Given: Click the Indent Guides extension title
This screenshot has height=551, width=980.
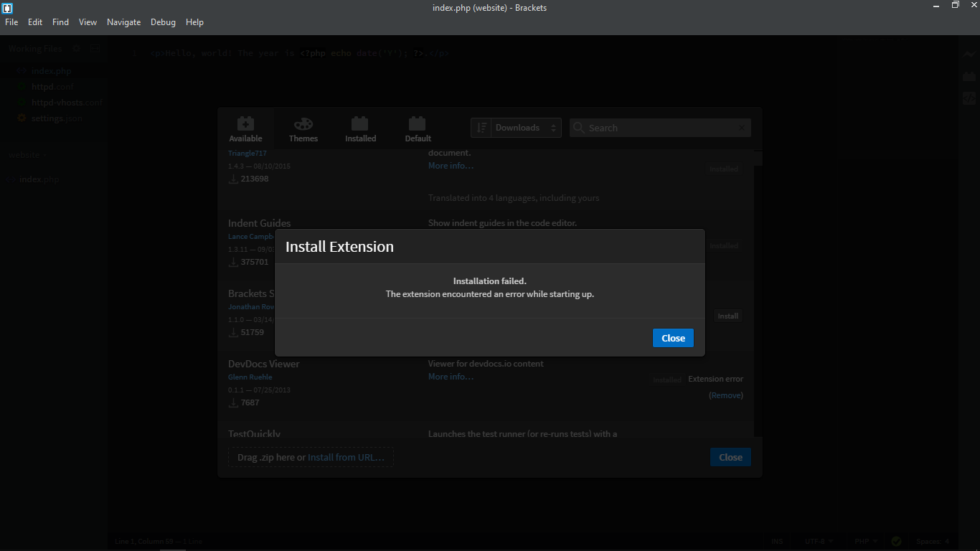Looking at the screenshot, I should pyautogui.click(x=259, y=223).
